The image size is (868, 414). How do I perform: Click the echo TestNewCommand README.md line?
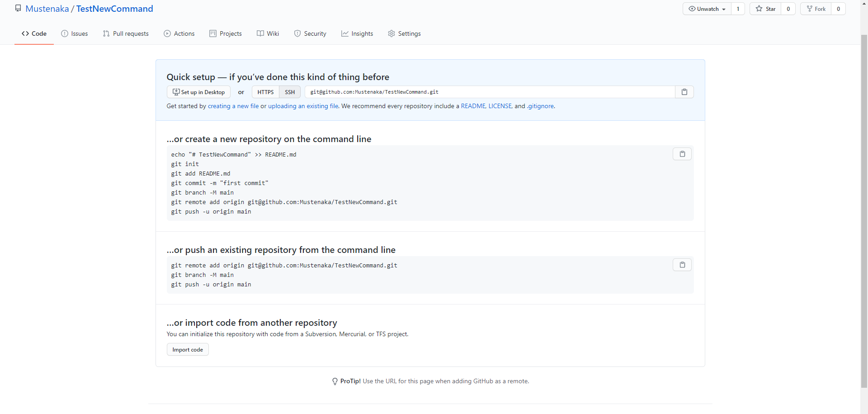[x=234, y=154]
